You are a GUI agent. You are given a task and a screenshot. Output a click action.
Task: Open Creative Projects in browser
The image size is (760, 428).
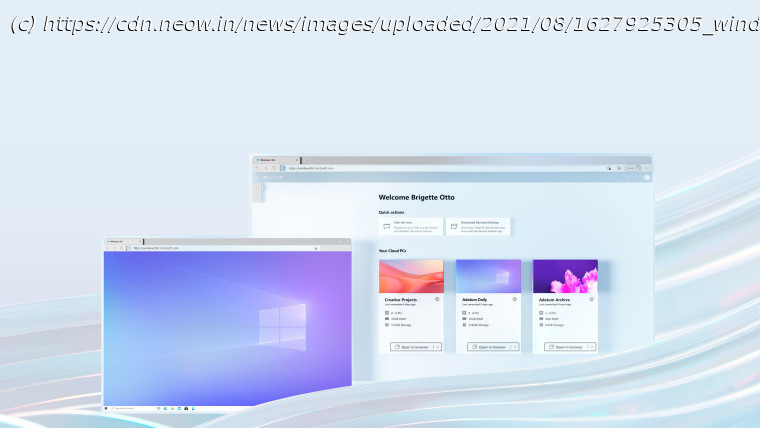click(x=412, y=347)
